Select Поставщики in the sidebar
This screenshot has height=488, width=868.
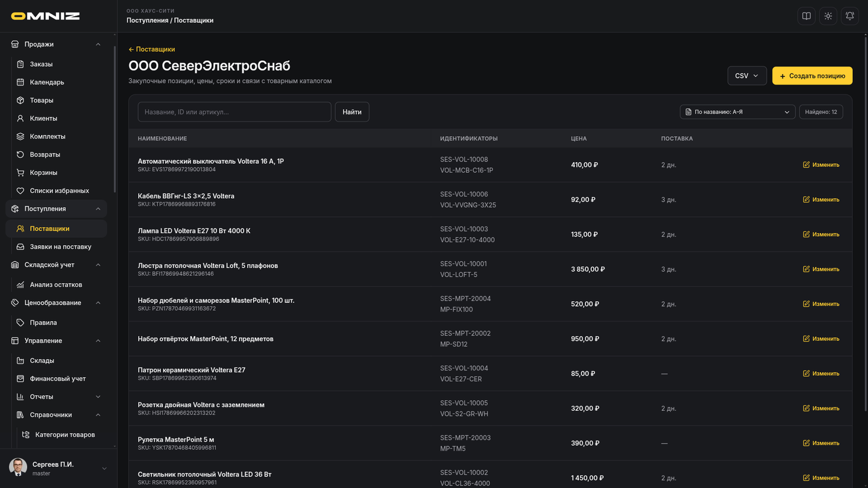57,228
